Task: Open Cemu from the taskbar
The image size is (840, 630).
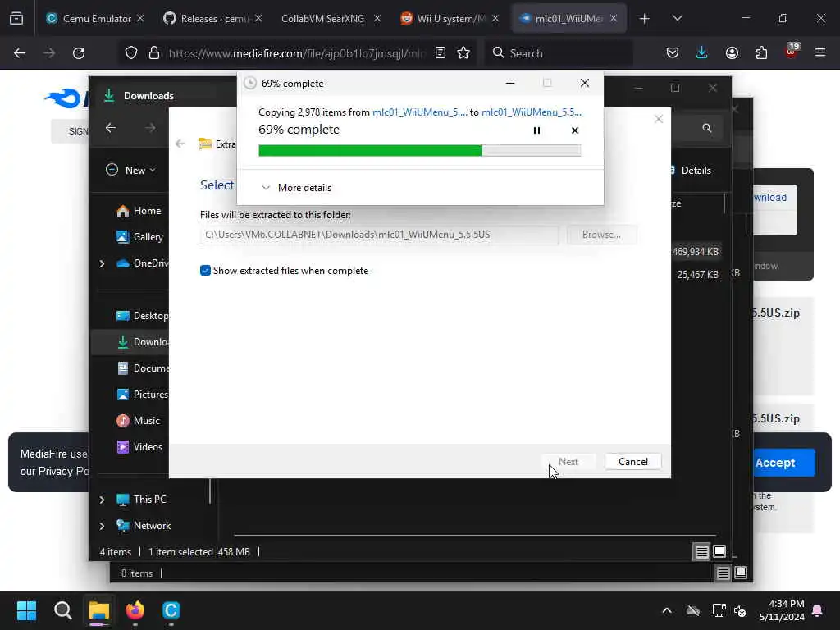Action: coord(171,610)
